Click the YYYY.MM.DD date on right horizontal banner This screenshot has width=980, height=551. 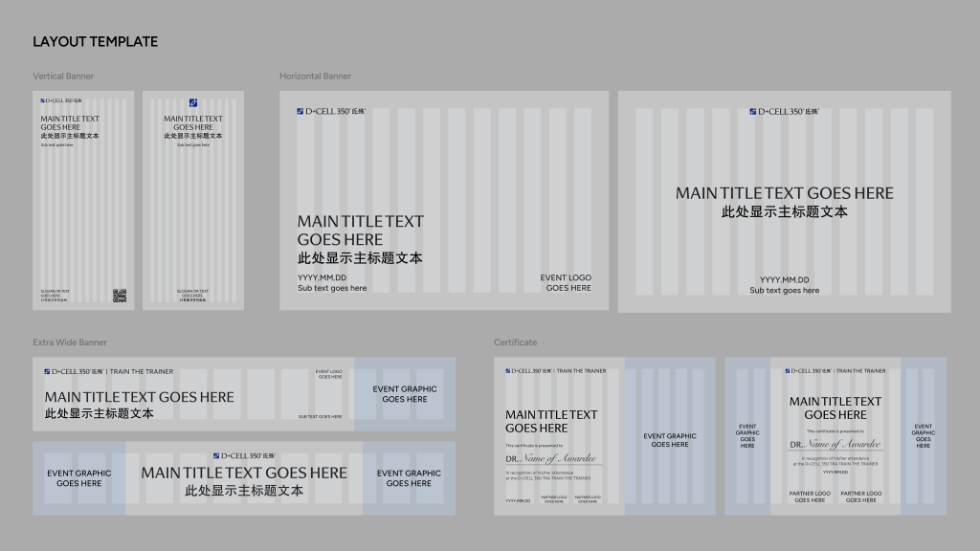pyautogui.click(x=784, y=279)
